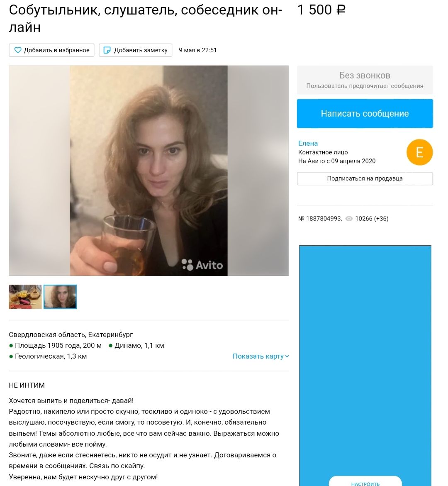
Task: Open the Добавить заметку button
Action: tap(135, 50)
